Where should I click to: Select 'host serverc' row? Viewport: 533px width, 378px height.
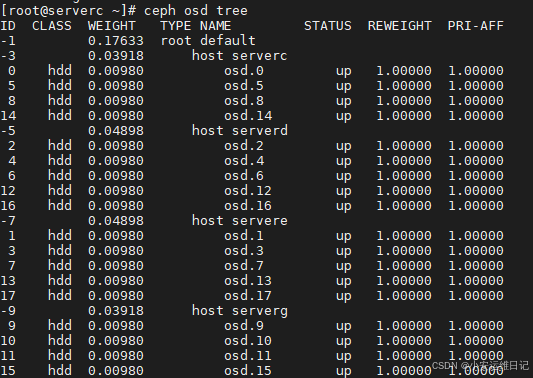pos(239,56)
